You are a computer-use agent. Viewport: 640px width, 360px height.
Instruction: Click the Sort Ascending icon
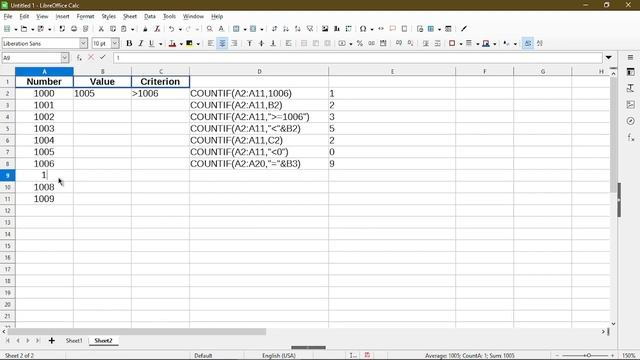[286, 29]
